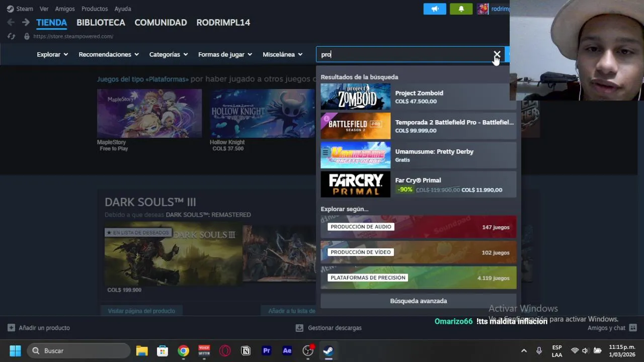Switch to the BIBLIOTECA tab
The height and width of the screenshot is (362, 644).
[101, 23]
